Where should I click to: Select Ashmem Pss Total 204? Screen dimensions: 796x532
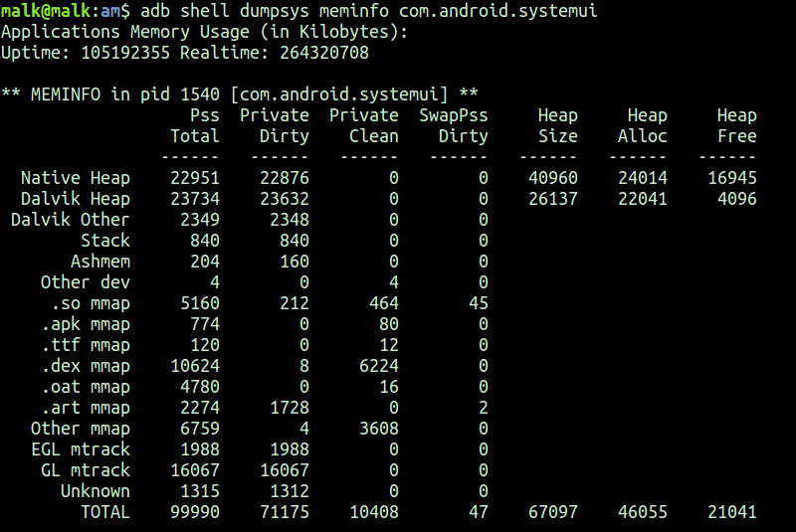click(205, 262)
